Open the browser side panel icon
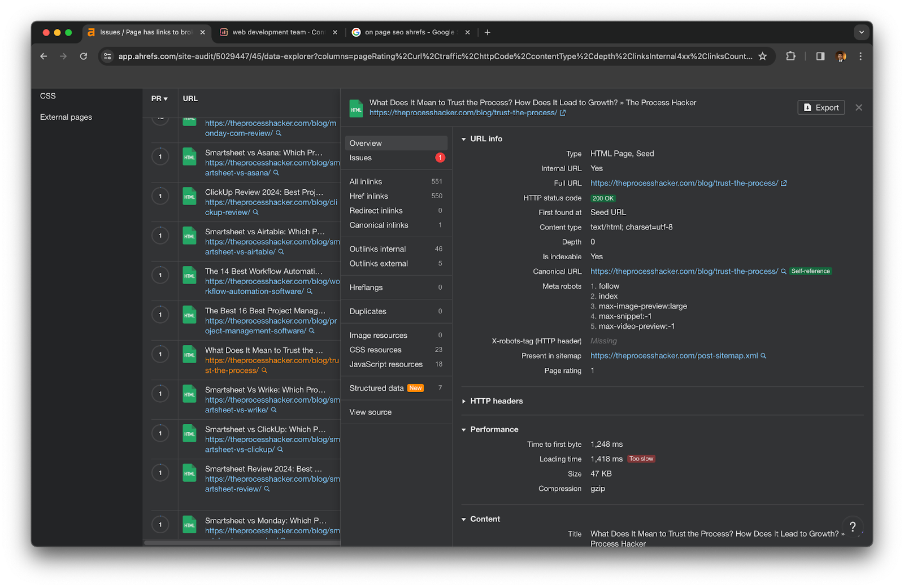Screen dimensions: 904x588 coord(820,56)
